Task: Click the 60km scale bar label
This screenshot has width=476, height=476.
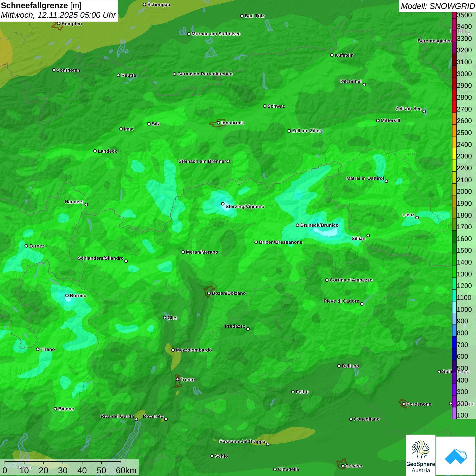Action: pos(126,470)
